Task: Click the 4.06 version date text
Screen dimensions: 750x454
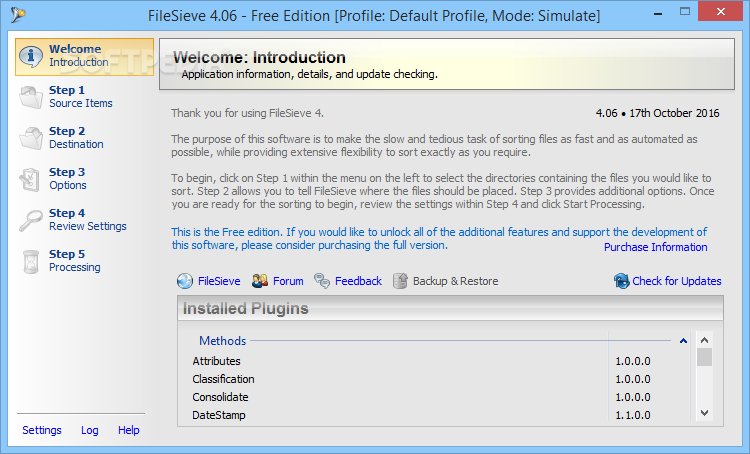Action: 657,113
